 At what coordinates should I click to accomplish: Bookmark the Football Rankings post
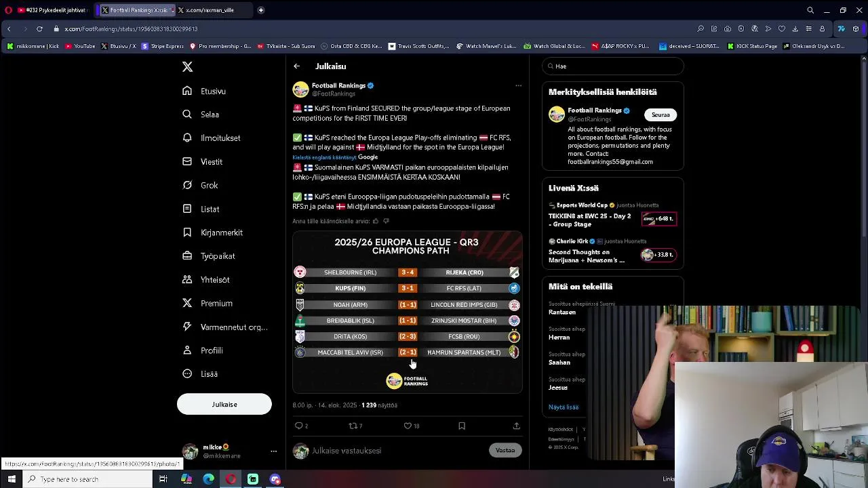pyautogui.click(x=462, y=426)
